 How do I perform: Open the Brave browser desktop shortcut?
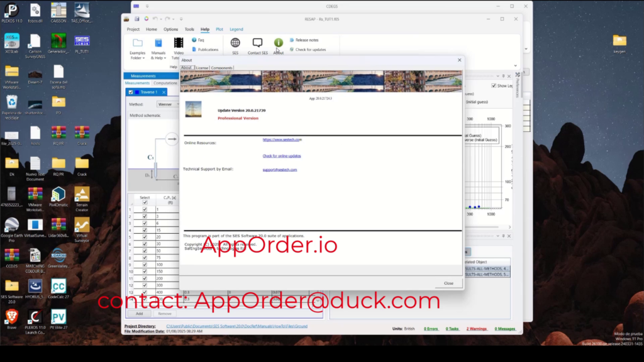point(12,320)
